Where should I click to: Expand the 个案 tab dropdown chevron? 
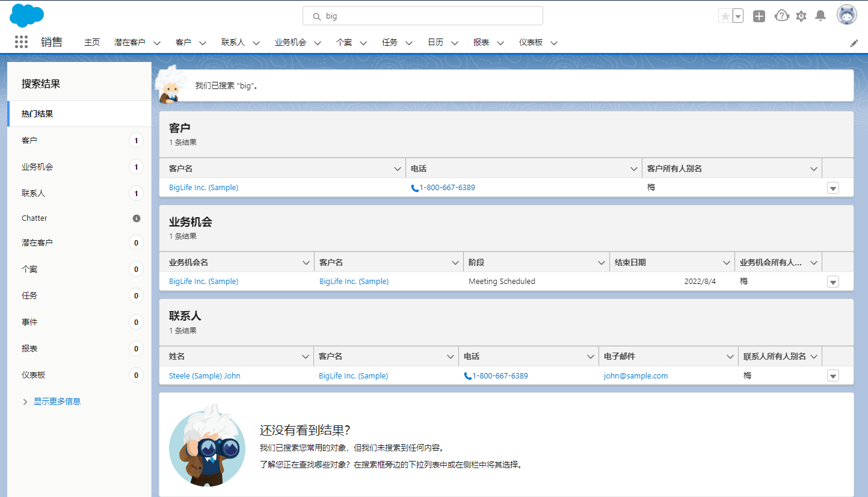coord(363,43)
